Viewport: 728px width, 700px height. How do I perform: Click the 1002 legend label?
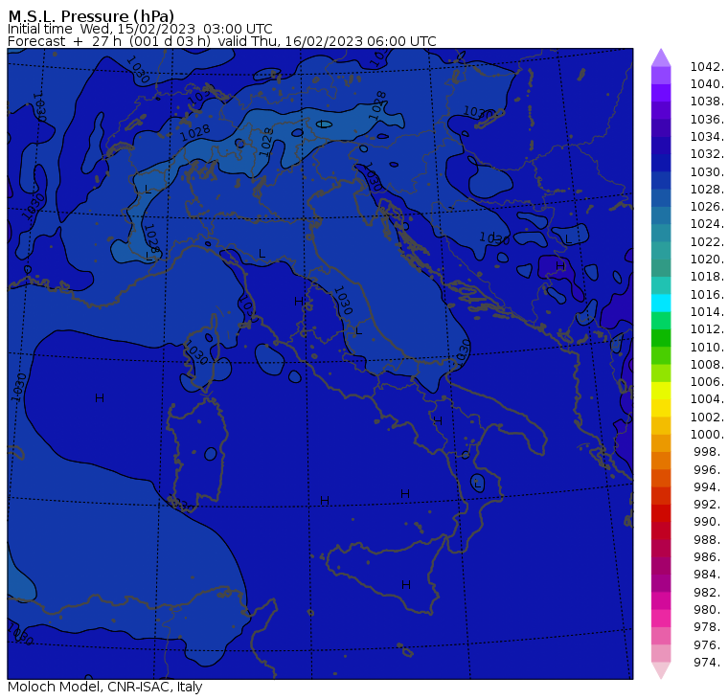(x=707, y=417)
